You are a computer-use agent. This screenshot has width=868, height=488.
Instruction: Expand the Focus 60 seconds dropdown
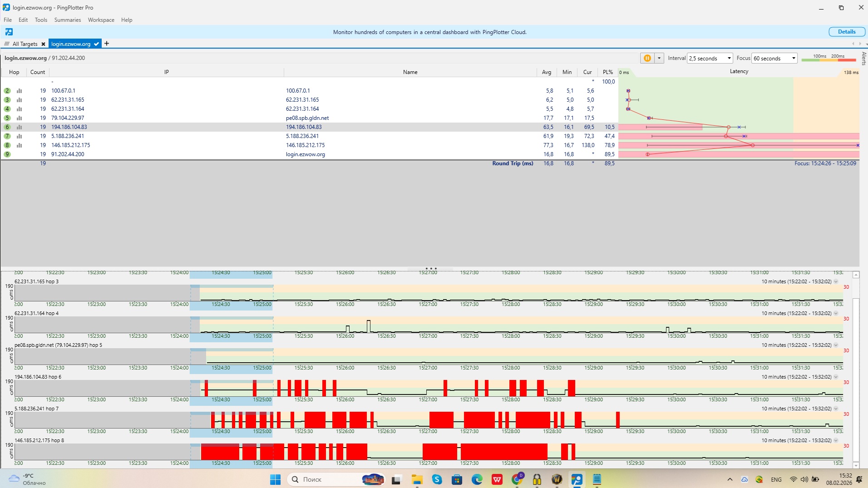[774, 58]
